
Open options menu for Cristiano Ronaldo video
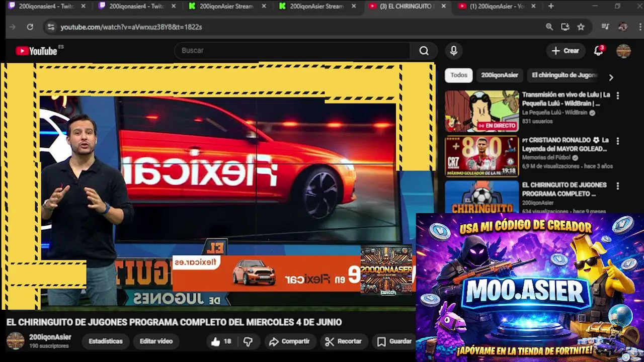(x=618, y=141)
